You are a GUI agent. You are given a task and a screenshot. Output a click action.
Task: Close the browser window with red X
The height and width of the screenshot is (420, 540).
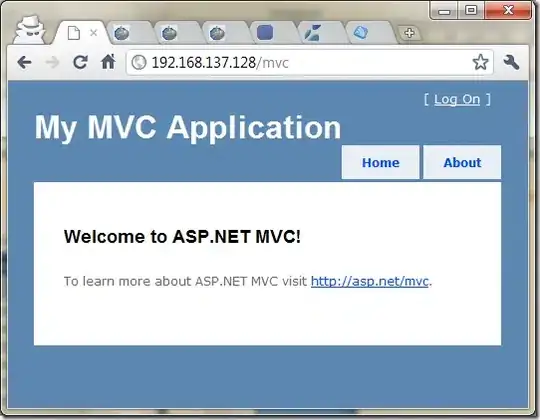508,10
